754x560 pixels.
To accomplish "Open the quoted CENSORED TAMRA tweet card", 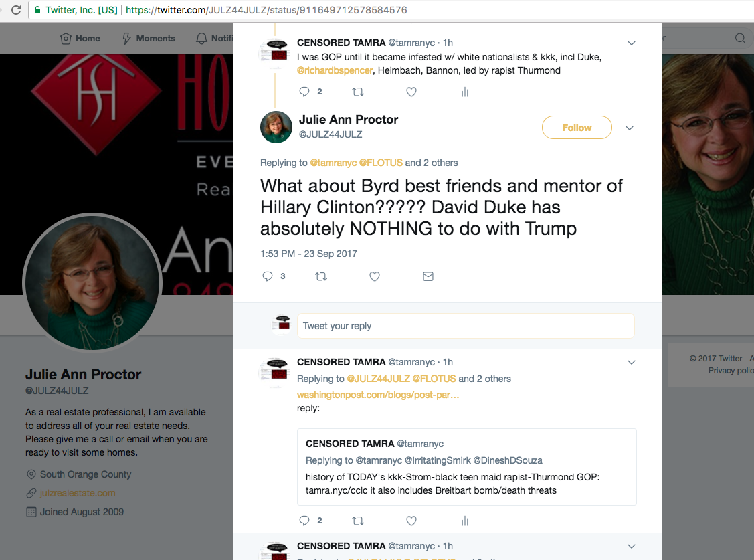I will [467, 467].
